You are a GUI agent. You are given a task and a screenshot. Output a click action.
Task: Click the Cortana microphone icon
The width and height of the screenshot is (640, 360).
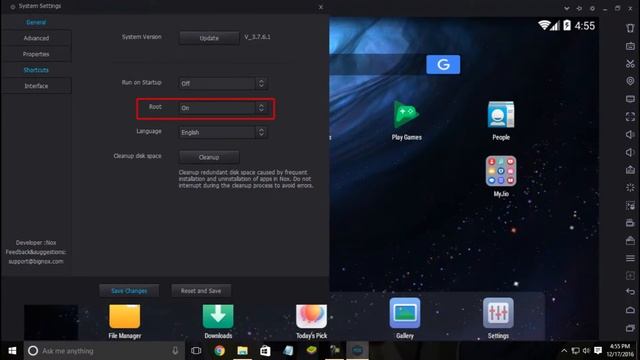(x=175, y=351)
